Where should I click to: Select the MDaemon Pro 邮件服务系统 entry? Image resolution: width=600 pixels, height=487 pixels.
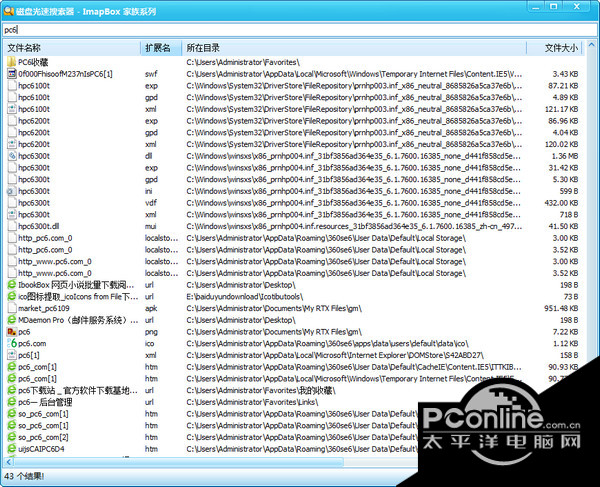pos(78,320)
